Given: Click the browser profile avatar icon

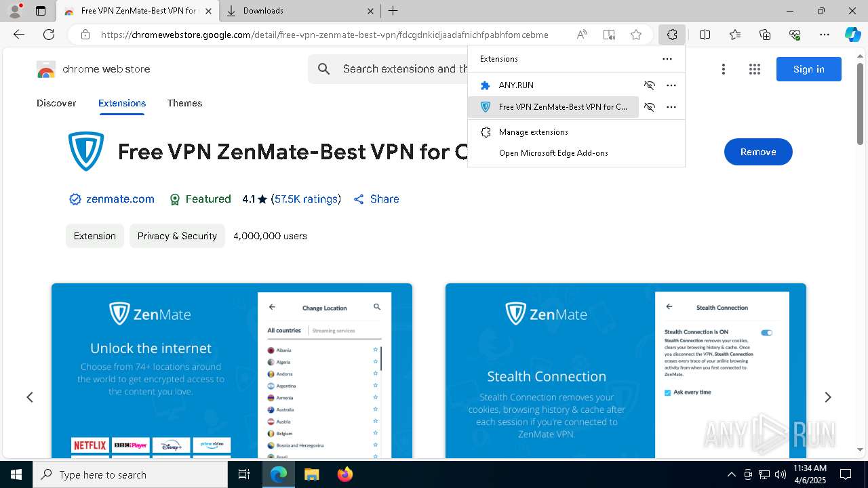Looking at the screenshot, I should pyautogui.click(x=15, y=11).
